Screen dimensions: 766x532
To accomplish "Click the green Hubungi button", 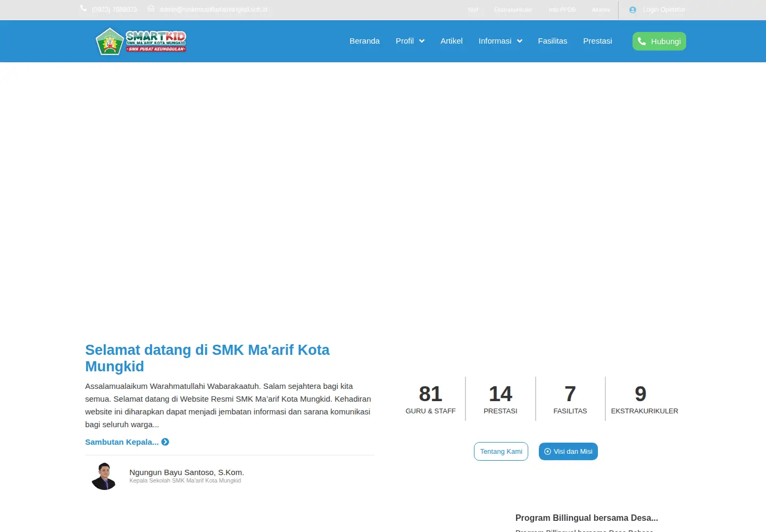I will (x=659, y=41).
